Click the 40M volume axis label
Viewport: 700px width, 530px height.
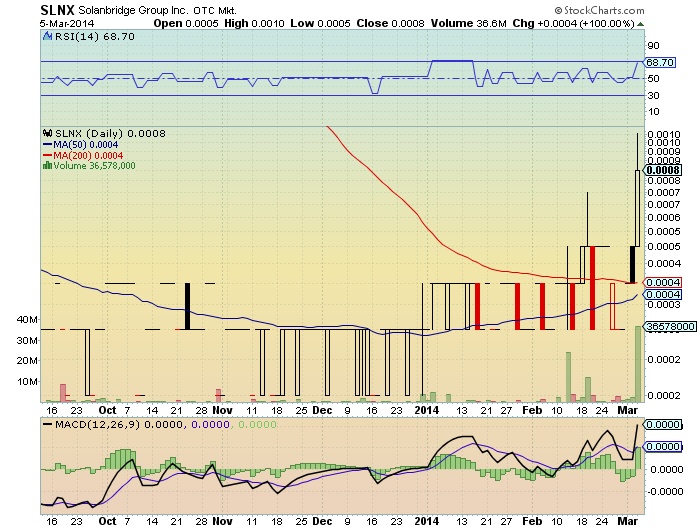click(27, 320)
